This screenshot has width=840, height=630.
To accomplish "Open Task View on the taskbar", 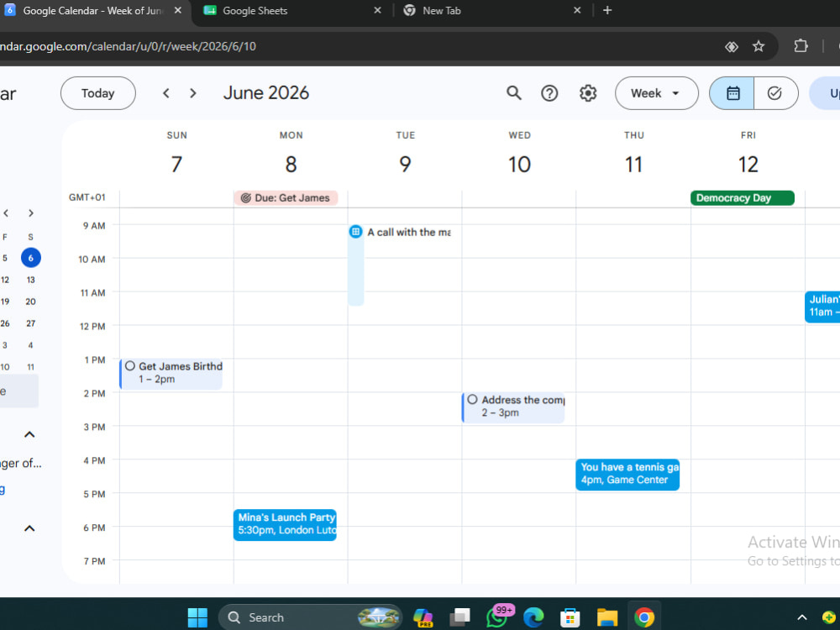I will point(459,617).
